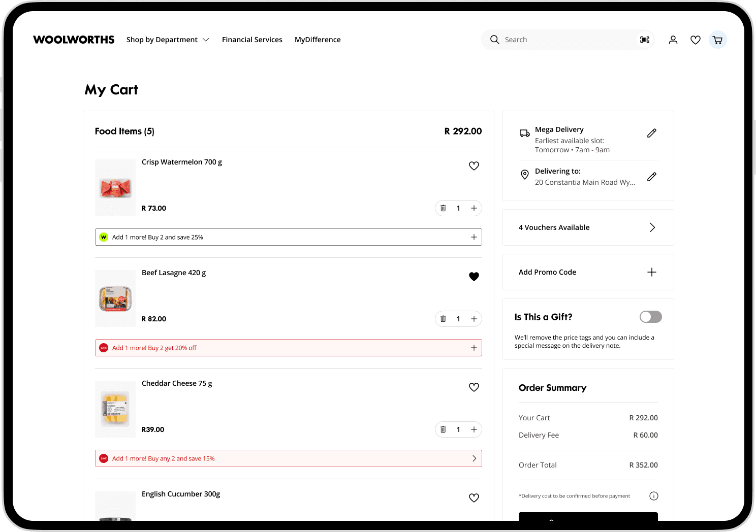Click the '4 Vouchers Available' label
This screenshot has width=756, height=532.
(554, 227)
